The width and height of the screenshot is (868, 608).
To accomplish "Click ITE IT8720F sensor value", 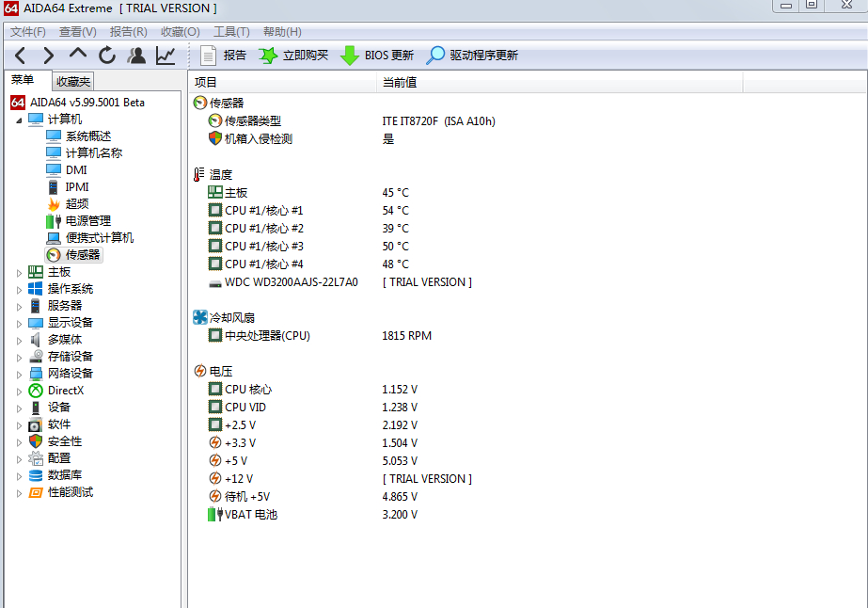I will coord(438,120).
